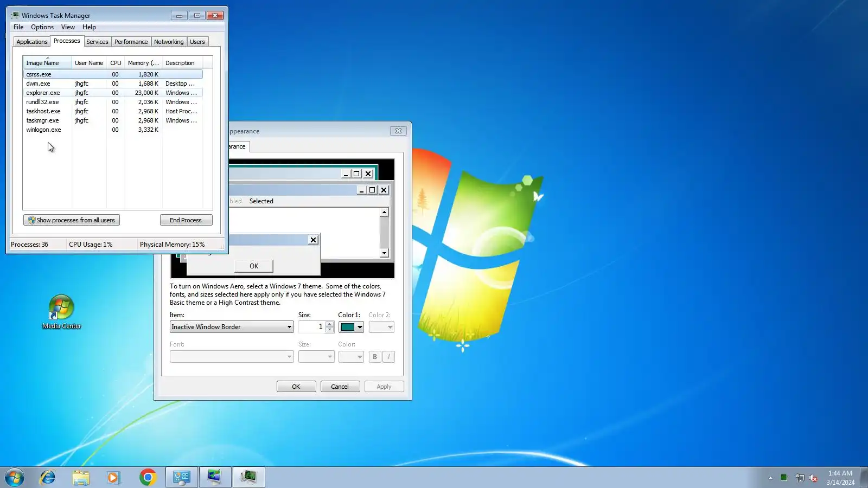Sort processes by Description column
The height and width of the screenshot is (488, 868).
[x=182, y=63]
